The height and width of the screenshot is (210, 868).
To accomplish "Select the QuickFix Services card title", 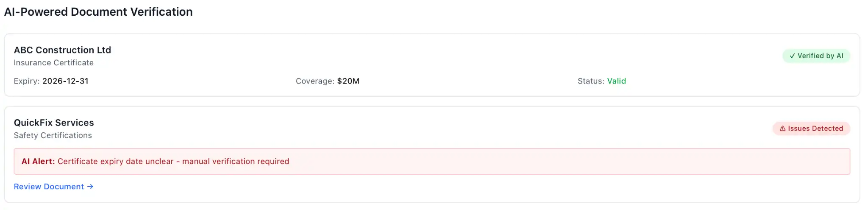I will coord(54,123).
